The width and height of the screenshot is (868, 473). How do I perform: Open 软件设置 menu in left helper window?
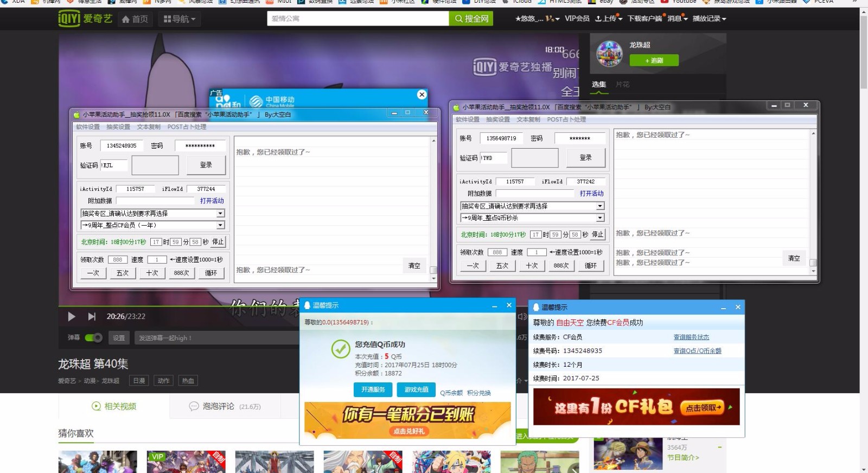coord(88,127)
